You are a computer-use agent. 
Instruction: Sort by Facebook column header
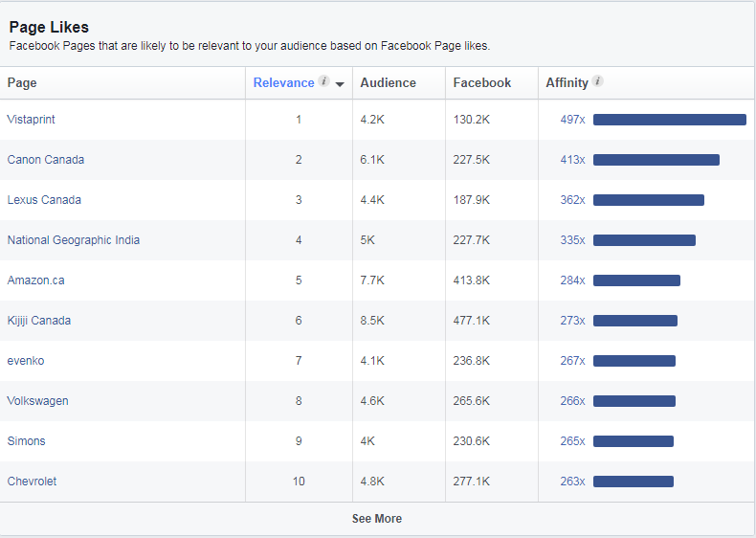(481, 83)
